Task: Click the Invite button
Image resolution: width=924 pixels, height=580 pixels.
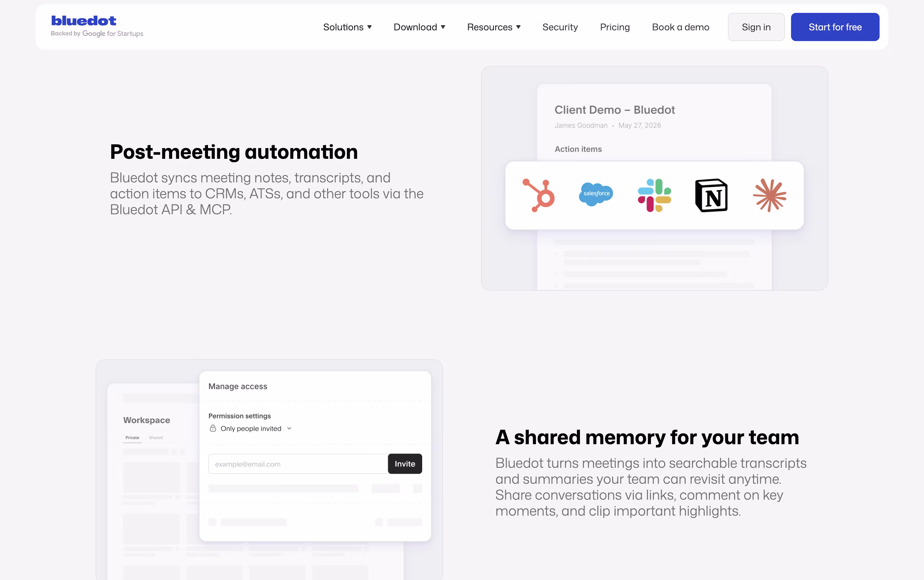Action: click(405, 464)
